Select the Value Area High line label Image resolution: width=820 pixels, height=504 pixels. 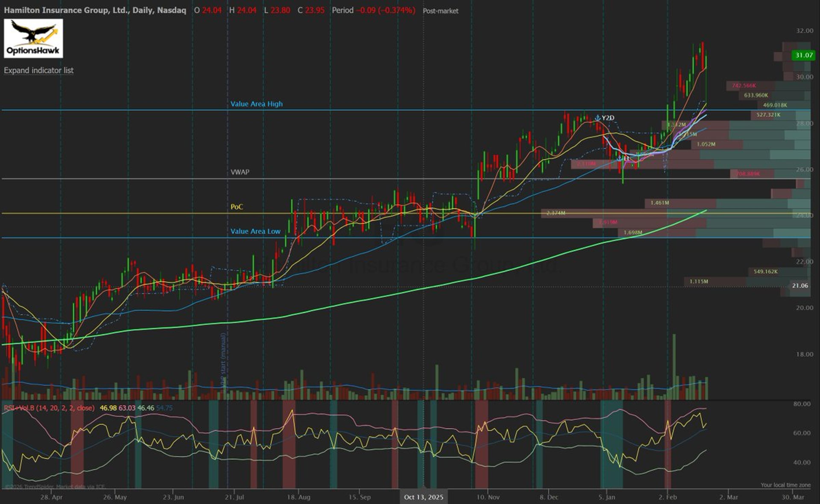click(256, 104)
